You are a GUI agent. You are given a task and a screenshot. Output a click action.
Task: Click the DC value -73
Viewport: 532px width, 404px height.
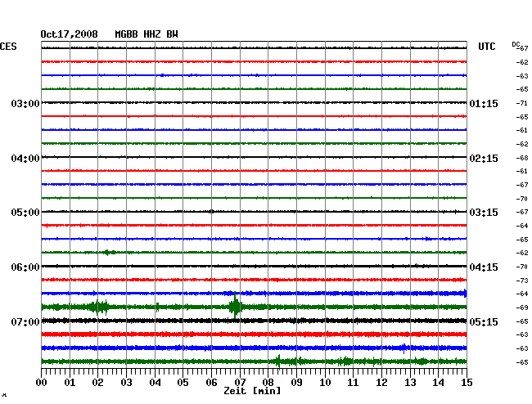(x=522, y=281)
